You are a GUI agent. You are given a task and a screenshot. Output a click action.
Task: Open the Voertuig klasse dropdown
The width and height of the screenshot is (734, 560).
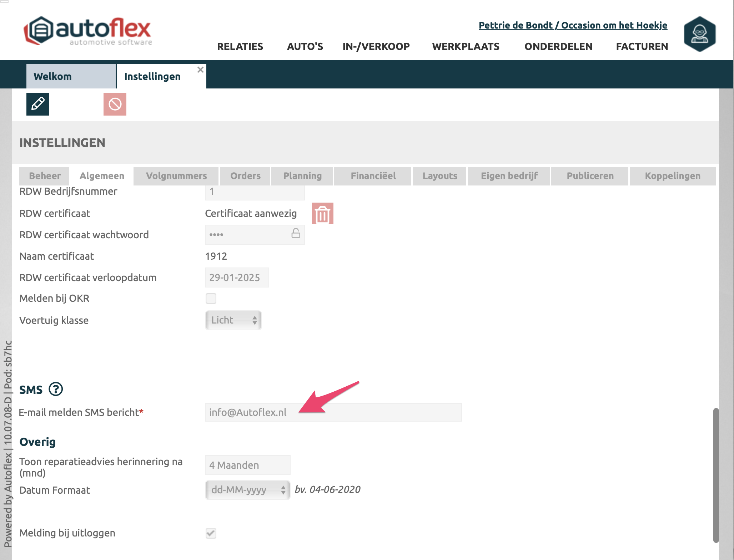click(x=233, y=320)
